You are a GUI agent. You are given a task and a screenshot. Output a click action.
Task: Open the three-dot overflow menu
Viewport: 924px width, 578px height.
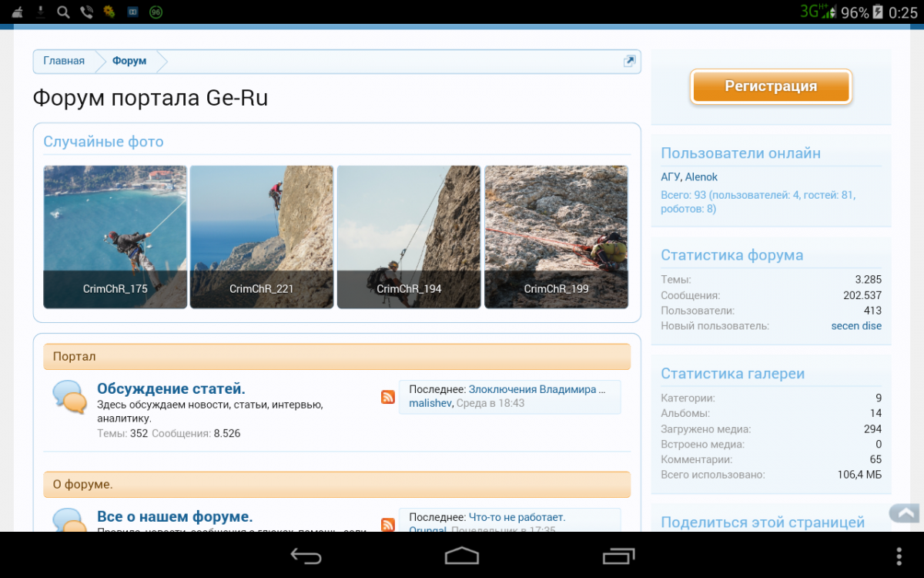[x=899, y=556]
